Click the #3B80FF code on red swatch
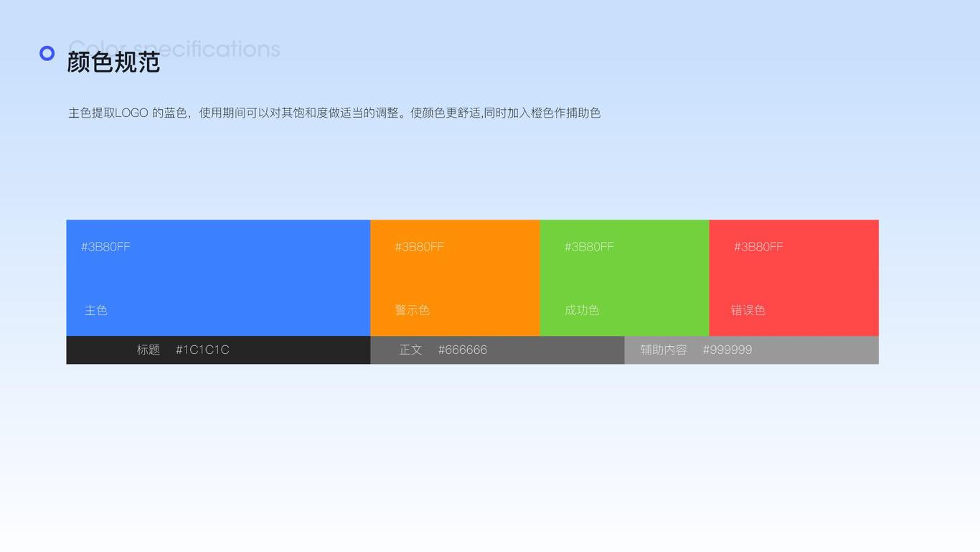This screenshot has height=552, width=980. 758,247
